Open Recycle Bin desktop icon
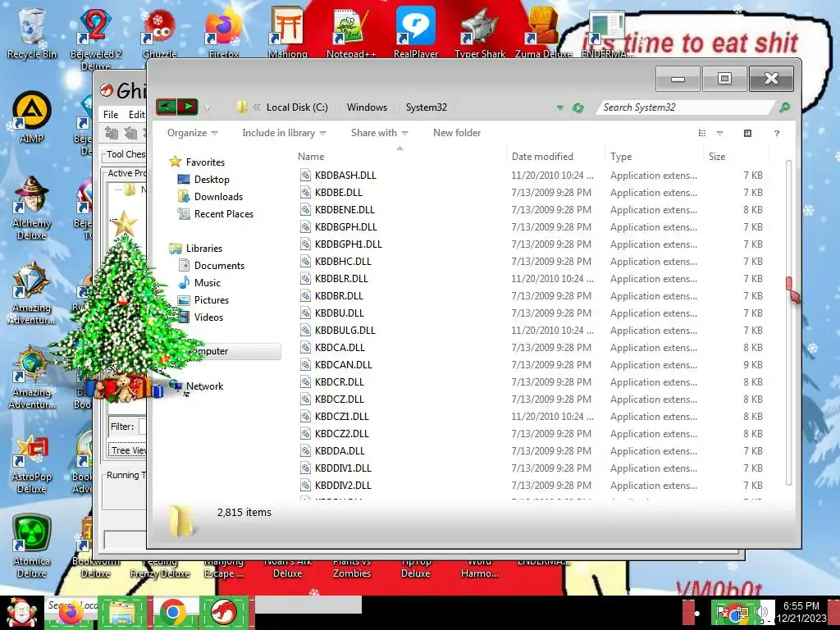This screenshot has width=840, height=630. pyautogui.click(x=32, y=32)
